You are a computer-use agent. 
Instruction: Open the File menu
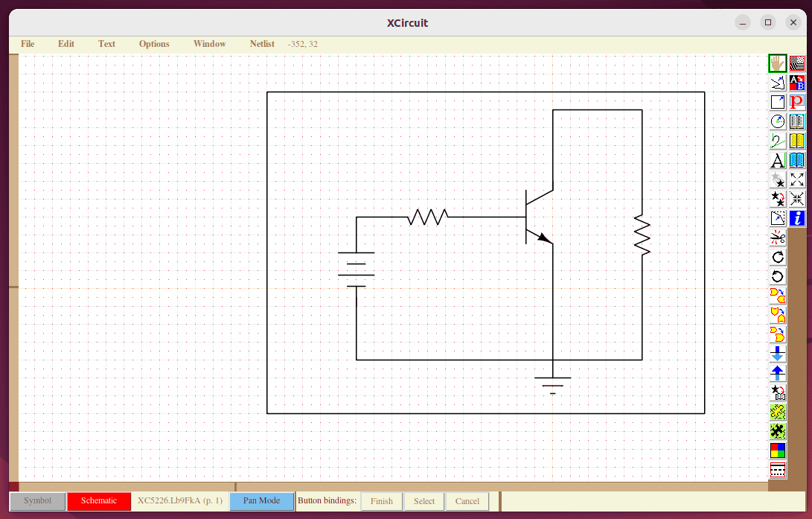(27, 44)
